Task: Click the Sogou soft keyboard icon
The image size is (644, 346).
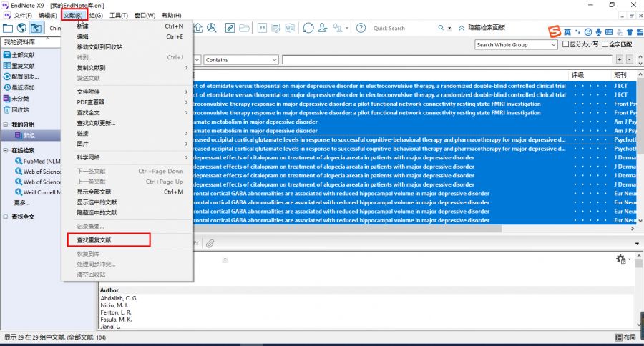Action: pyautogui.click(x=609, y=32)
